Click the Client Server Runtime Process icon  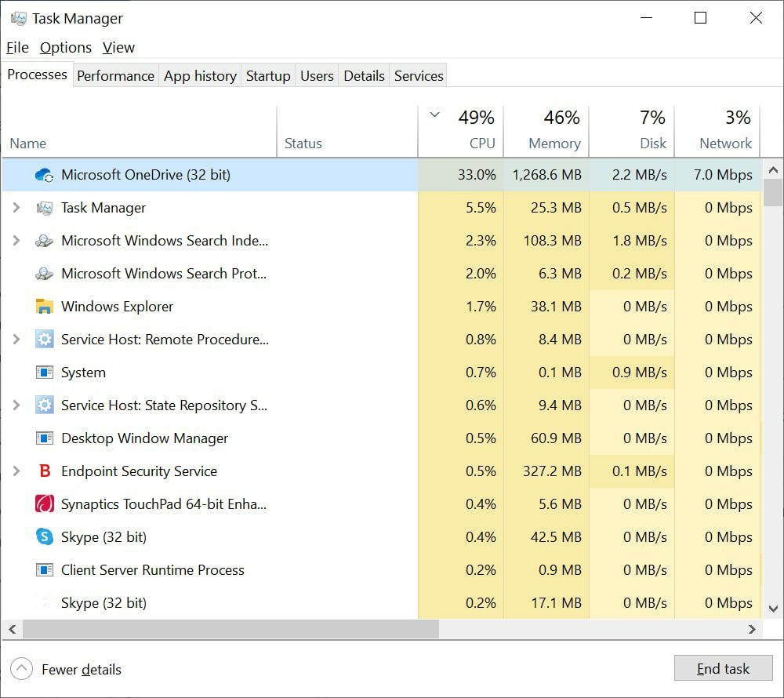(x=44, y=570)
